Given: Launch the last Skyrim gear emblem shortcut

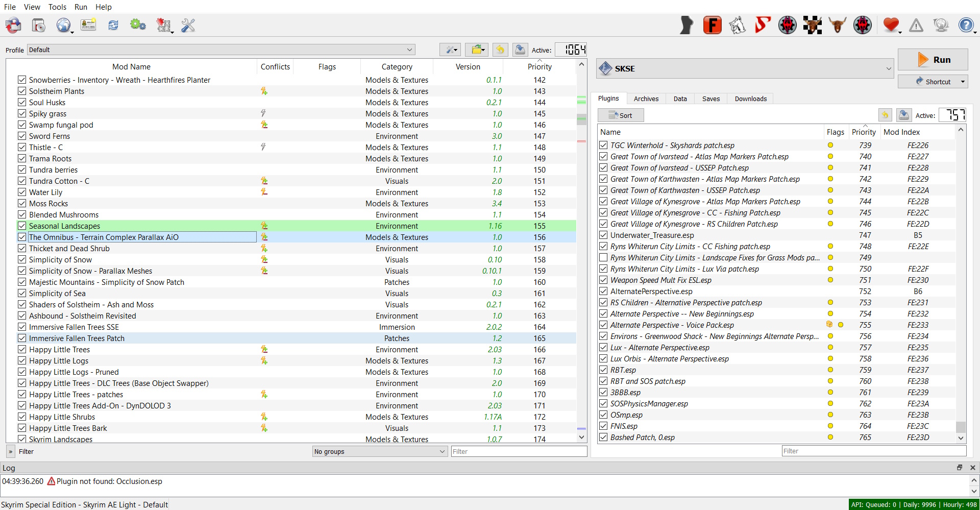Looking at the screenshot, I should point(863,25).
